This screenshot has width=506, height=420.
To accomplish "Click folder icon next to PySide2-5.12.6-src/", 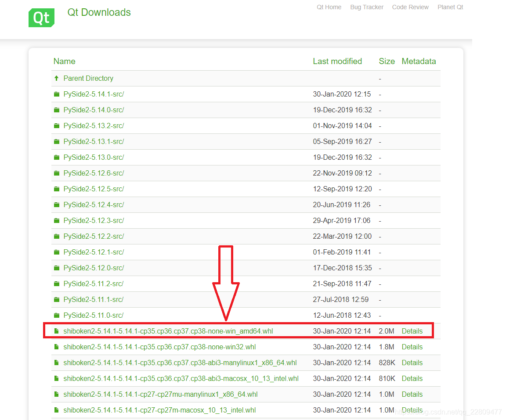I will click(57, 173).
